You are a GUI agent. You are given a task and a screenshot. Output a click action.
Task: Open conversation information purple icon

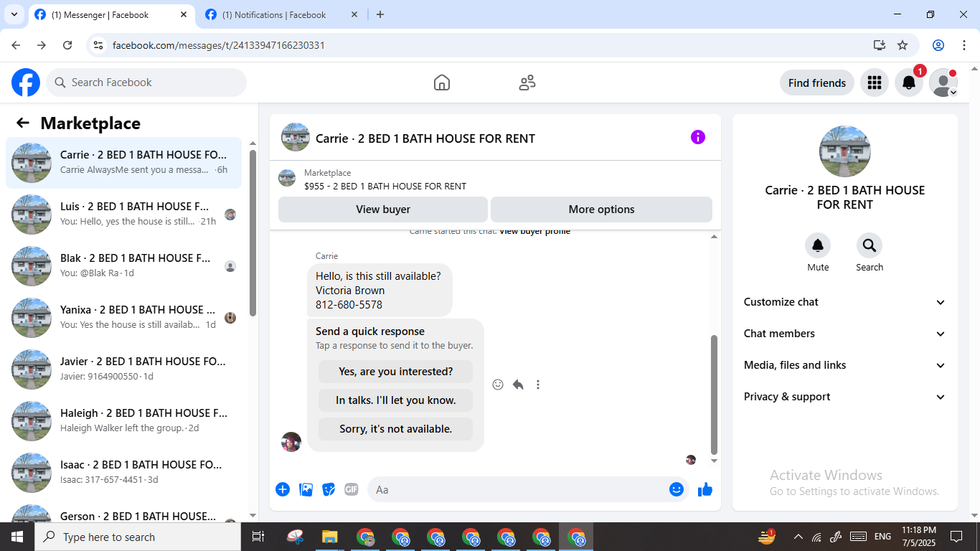[698, 137]
